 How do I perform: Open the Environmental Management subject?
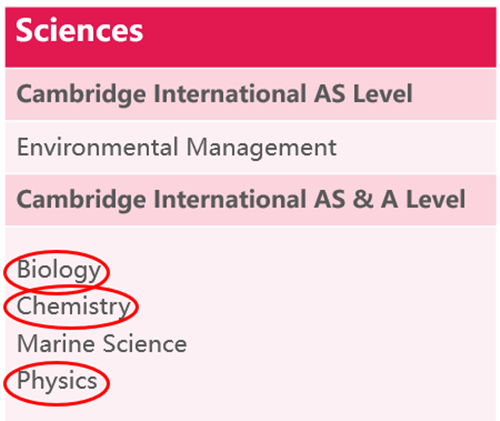click(177, 147)
